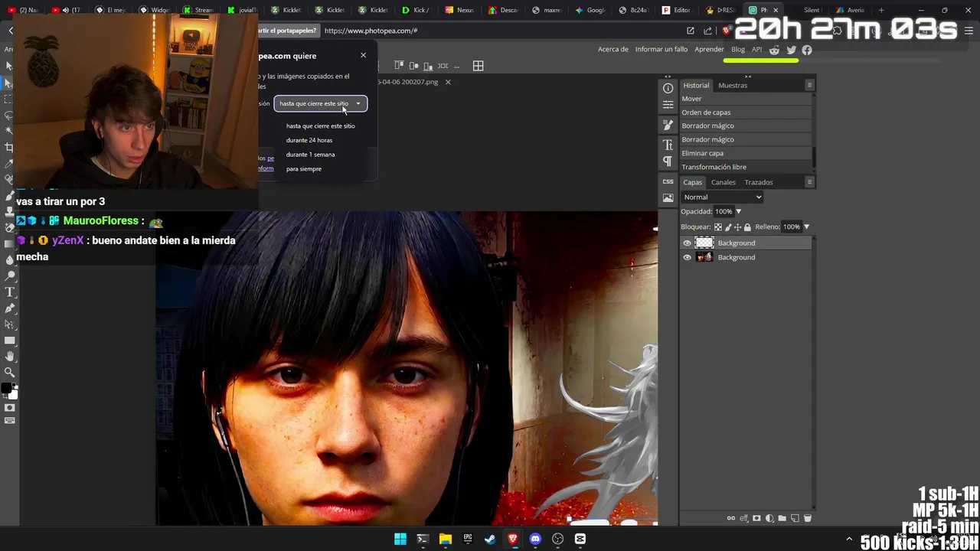The height and width of the screenshot is (551, 980).
Task: Create new folder in Layers footer
Action: pos(782,518)
